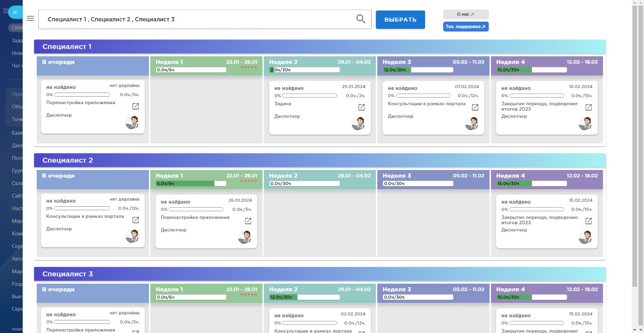The width and height of the screenshot is (644, 333).
Task: Click Консультации в рамках портала in Специалист 2 queue
Action: coord(85,216)
